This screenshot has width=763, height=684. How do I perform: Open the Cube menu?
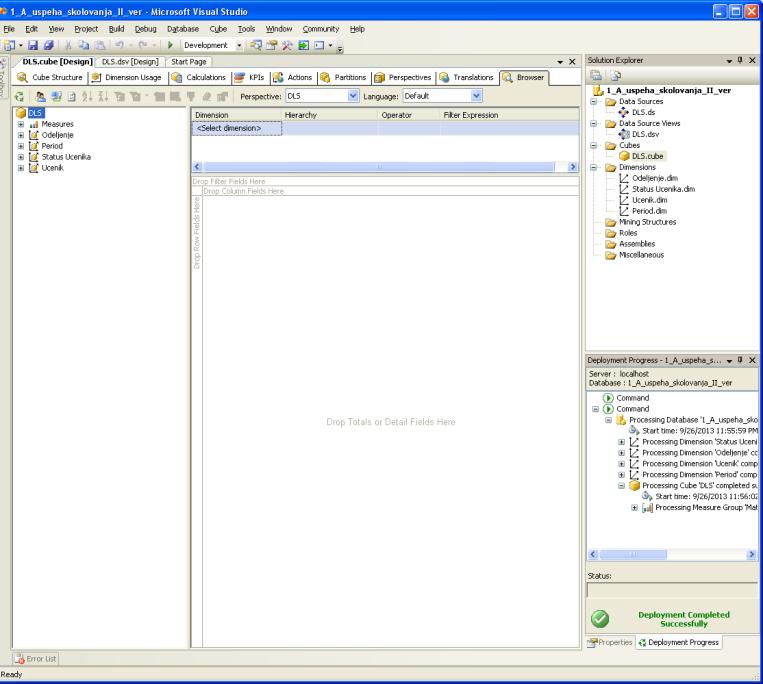coord(218,29)
